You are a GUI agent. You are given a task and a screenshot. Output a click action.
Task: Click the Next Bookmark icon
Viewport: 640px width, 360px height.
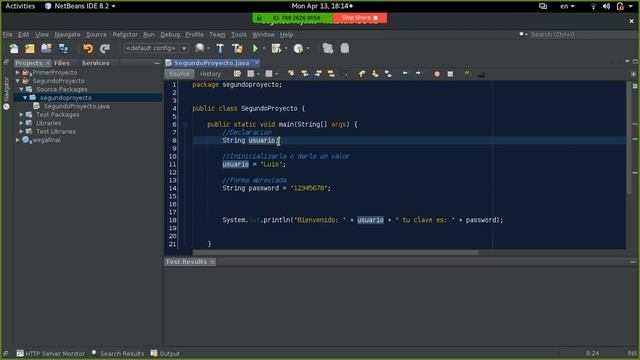[x=375, y=74]
